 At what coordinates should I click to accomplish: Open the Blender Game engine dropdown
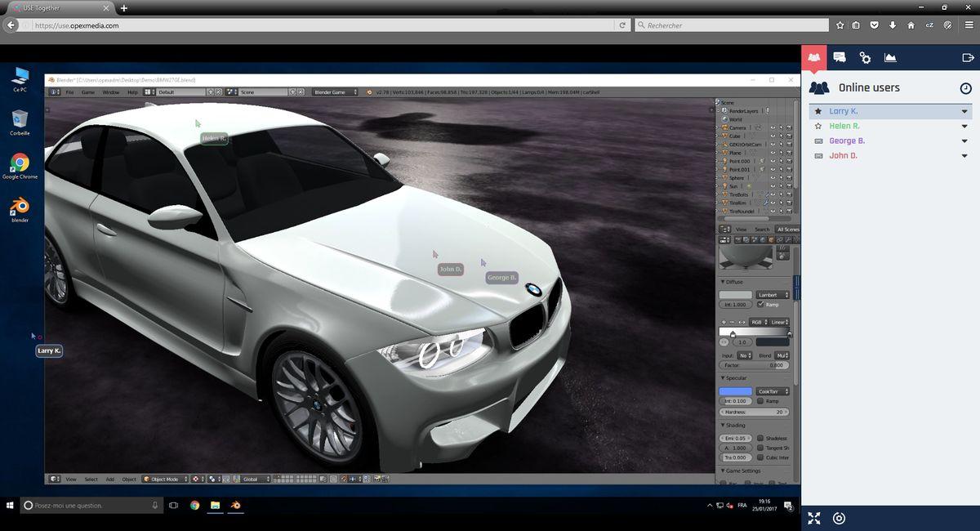tap(335, 92)
